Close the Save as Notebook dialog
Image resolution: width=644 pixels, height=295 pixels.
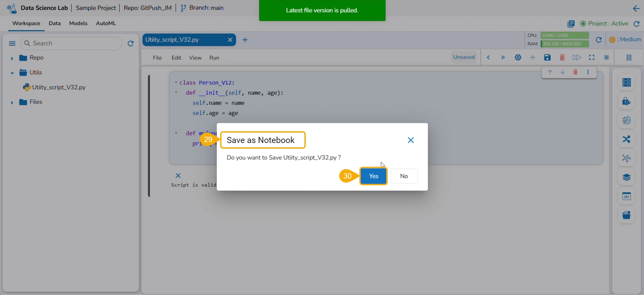coord(411,140)
